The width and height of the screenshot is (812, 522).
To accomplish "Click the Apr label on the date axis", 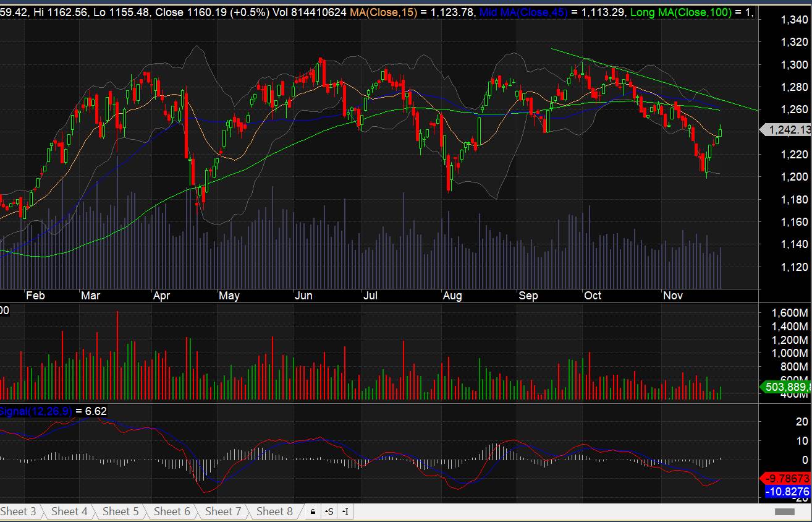I will (161, 296).
